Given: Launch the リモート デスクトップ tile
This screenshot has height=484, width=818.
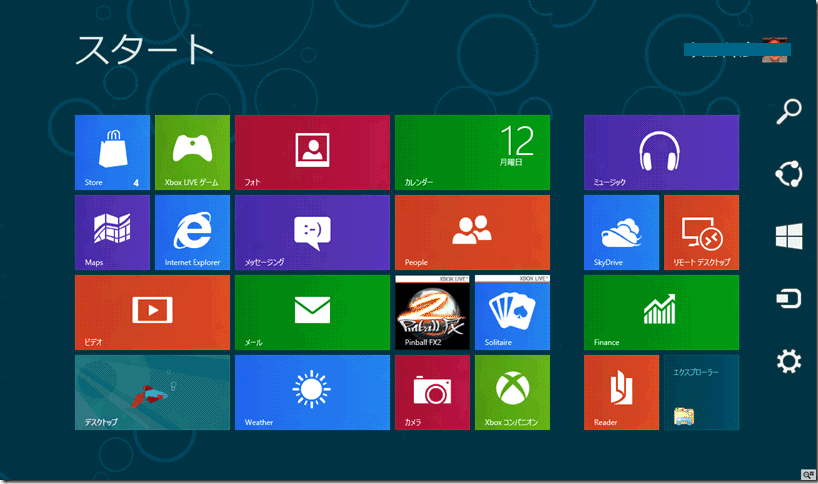Looking at the screenshot, I should 701,233.
